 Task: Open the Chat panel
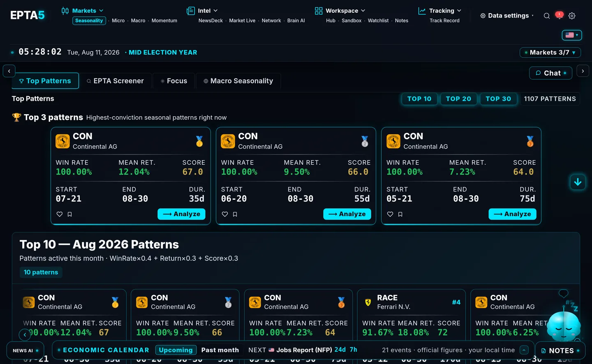(x=551, y=73)
